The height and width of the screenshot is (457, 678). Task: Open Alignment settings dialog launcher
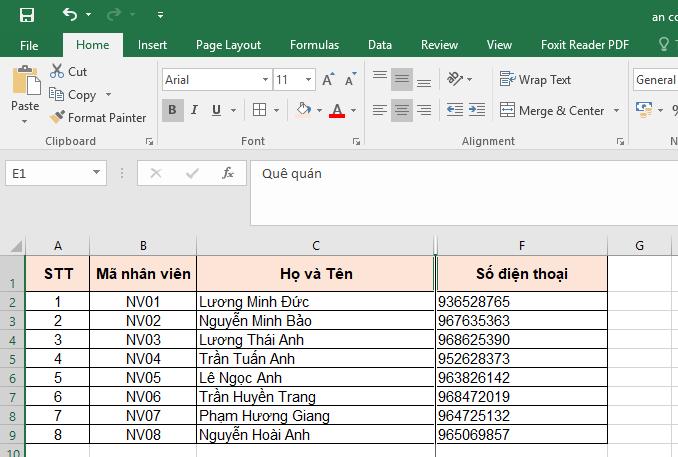click(620, 141)
